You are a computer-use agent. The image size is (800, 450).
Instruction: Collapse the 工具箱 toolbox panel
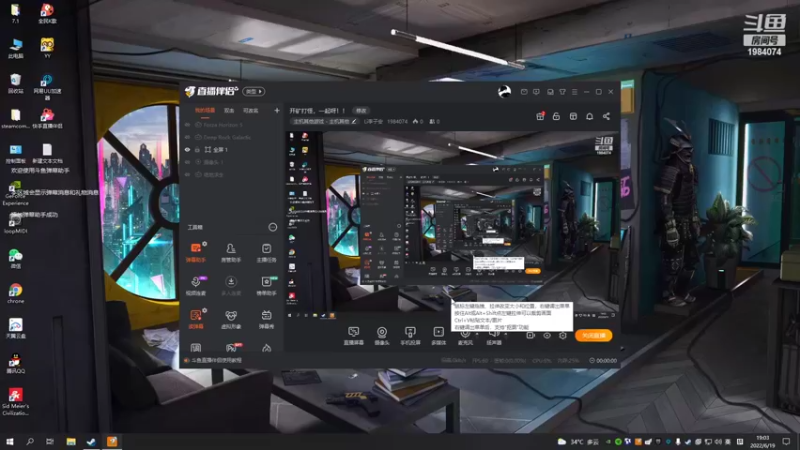pyautogui.click(x=272, y=227)
